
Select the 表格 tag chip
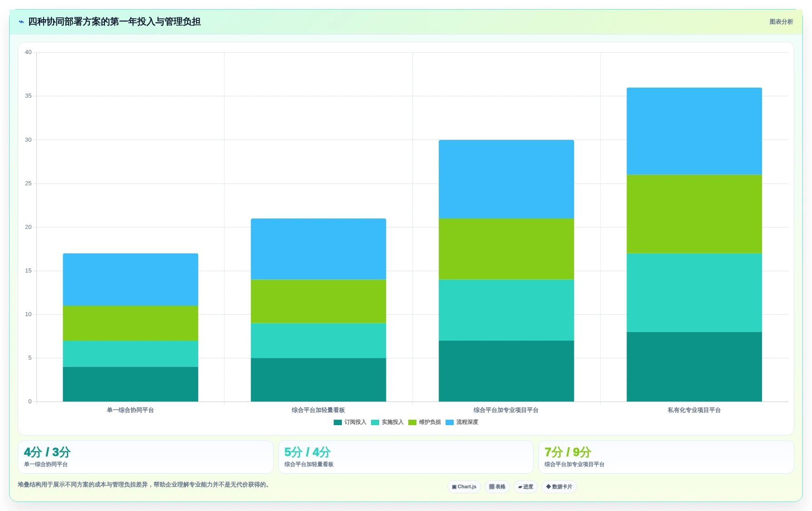497,486
